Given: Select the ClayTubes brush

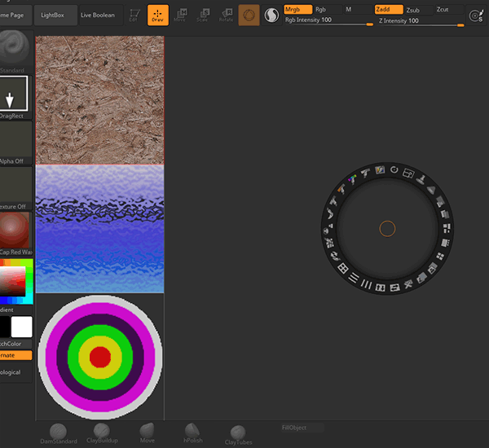Looking at the screenshot, I should coord(238,433).
